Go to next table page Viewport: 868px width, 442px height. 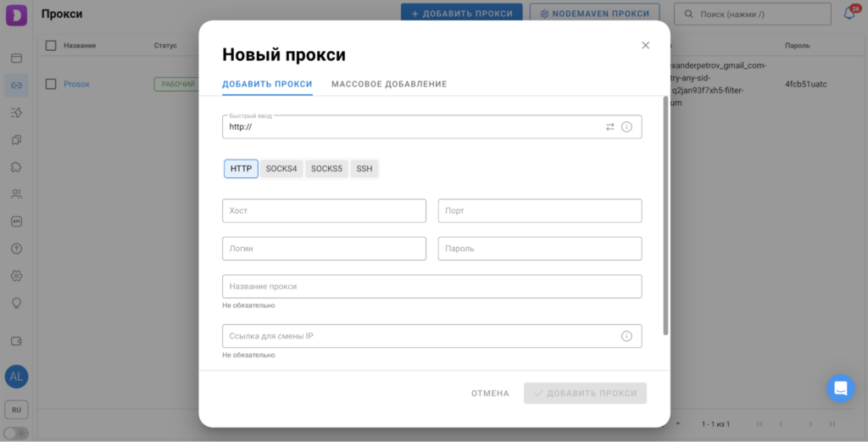(810, 423)
